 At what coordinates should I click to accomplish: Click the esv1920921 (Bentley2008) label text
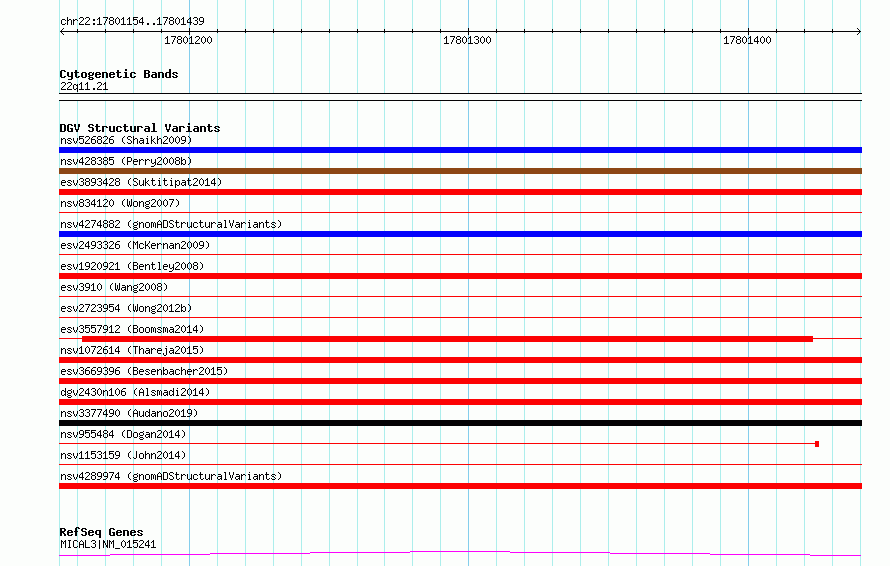pos(132,266)
